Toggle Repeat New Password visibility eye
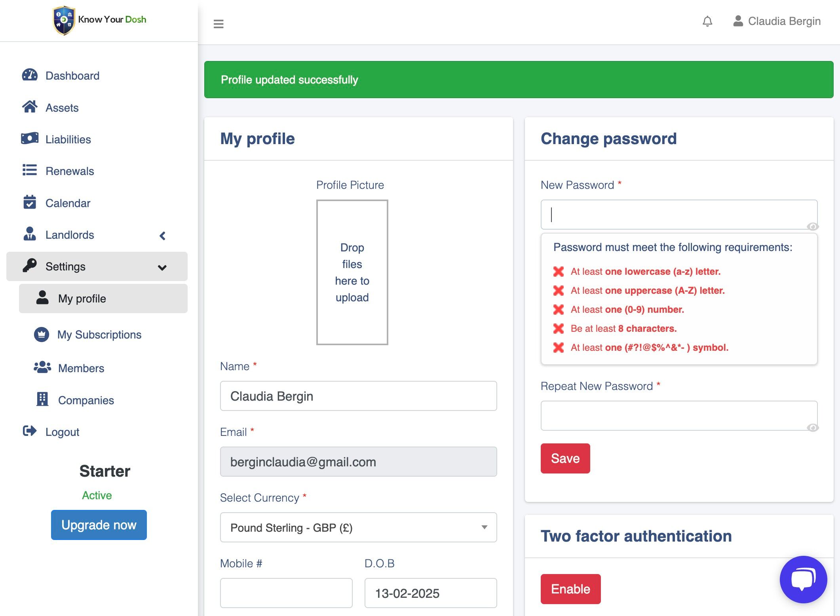The width and height of the screenshot is (840, 616). [813, 428]
